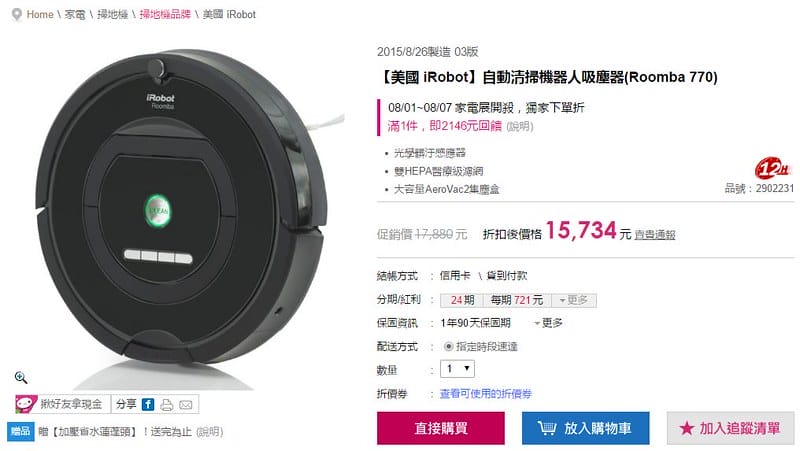The width and height of the screenshot is (800, 451).
Task: Click 加入追蹤清單 wishlist button
Action: coord(730,428)
